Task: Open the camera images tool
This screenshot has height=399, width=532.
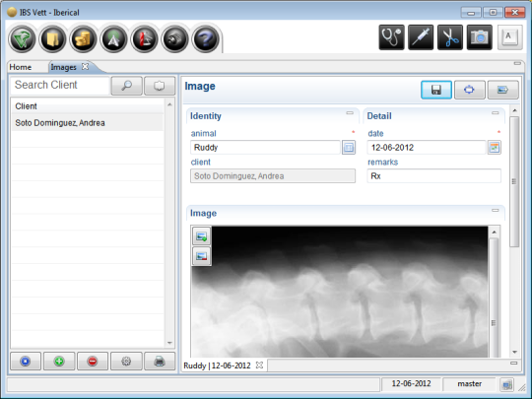Action: (x=480, y=37)
